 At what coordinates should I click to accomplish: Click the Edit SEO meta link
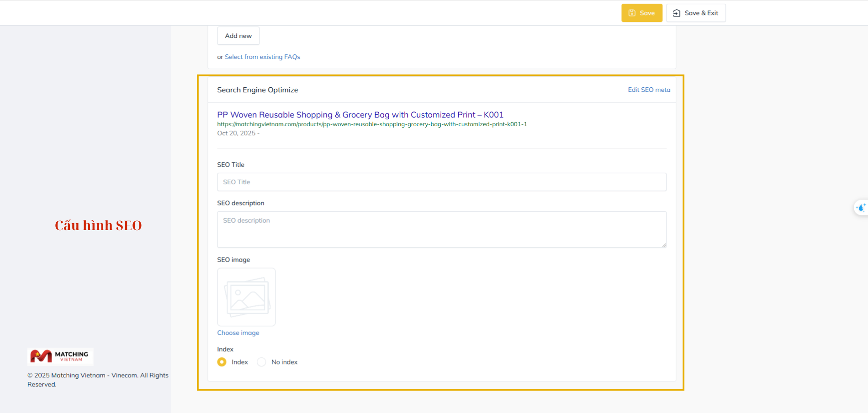click(x=649, y=90)
